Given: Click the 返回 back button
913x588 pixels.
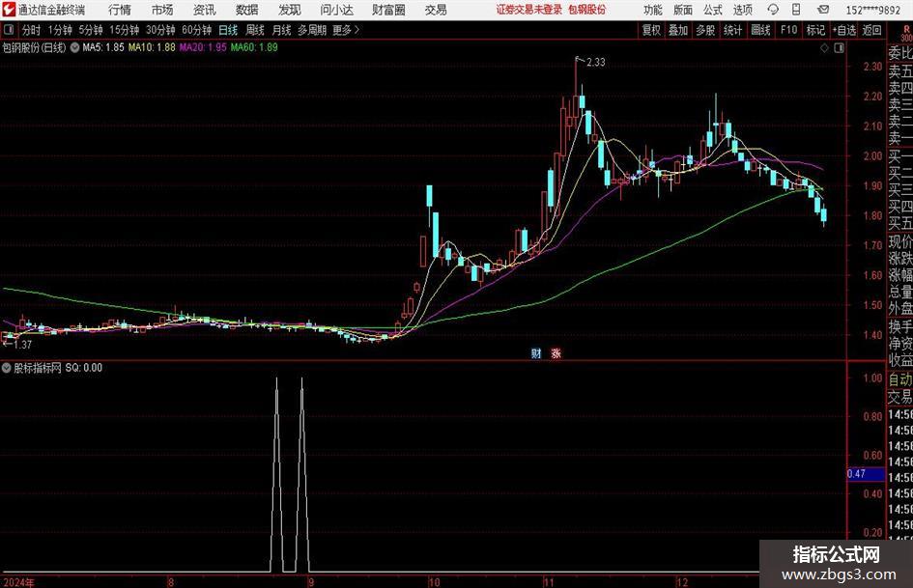Looking at the screenshot, I should pos(871,30).
